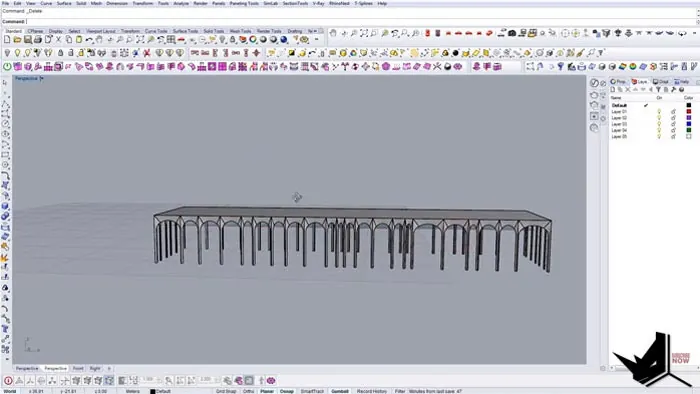
Task: Open the World coordinate system selector
Action: [x=10, y=391]
